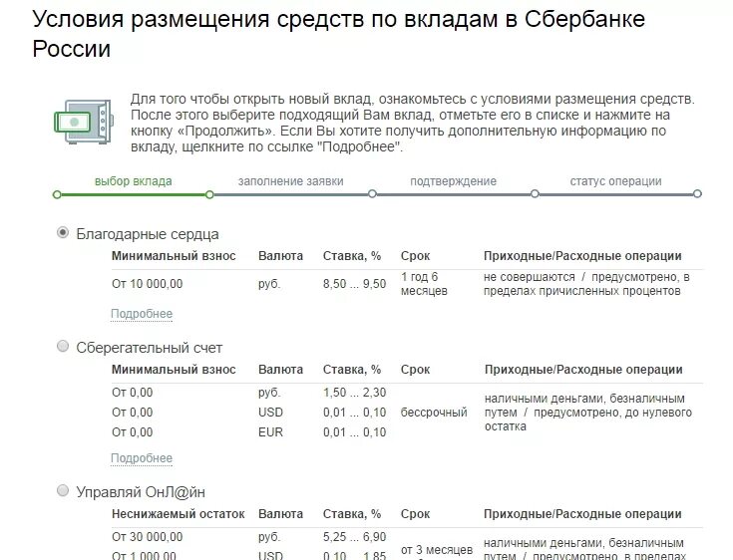733x560 pixels.
Task: Click the Сберегательный счет deposit name
Action: (x=150, y=348)
